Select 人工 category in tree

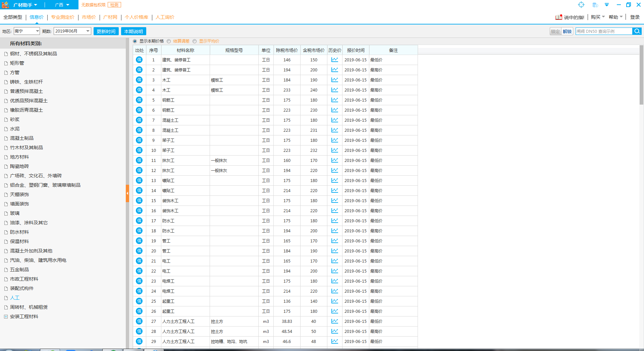coord(15,298)
